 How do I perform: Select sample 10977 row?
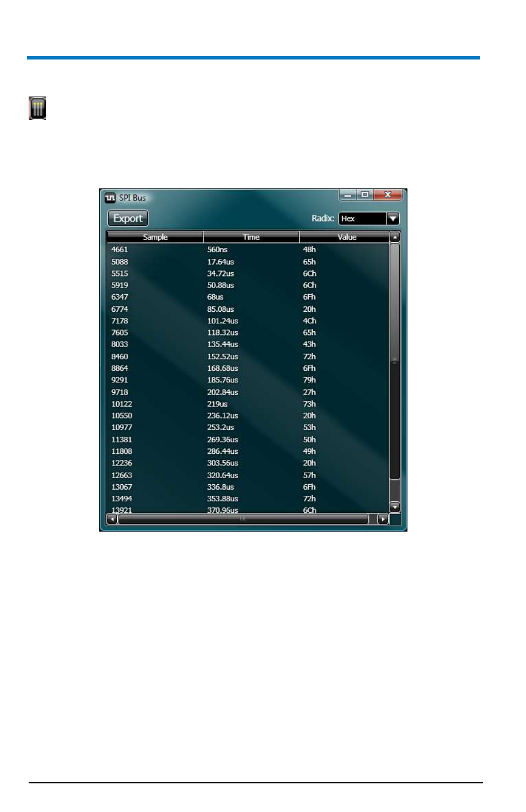(248, 427)
